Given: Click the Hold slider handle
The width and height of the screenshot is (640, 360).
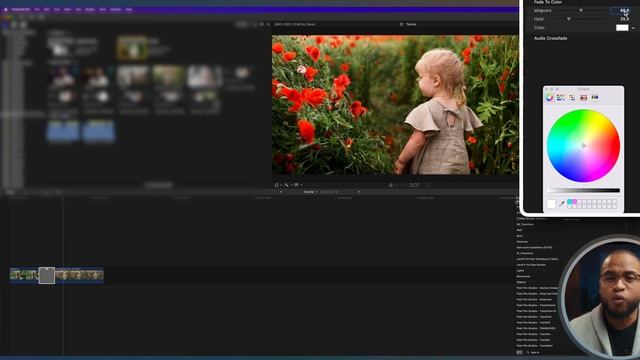Looking at the screenshot, I should pyautogui.click(x=569, y=19).
